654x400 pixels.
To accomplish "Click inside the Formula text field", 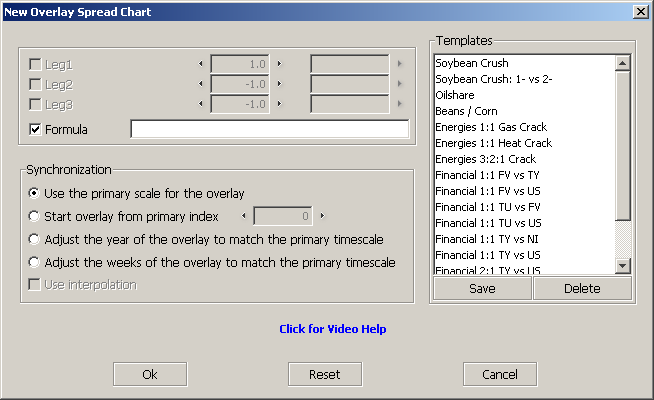I will (x=269, y=129).
